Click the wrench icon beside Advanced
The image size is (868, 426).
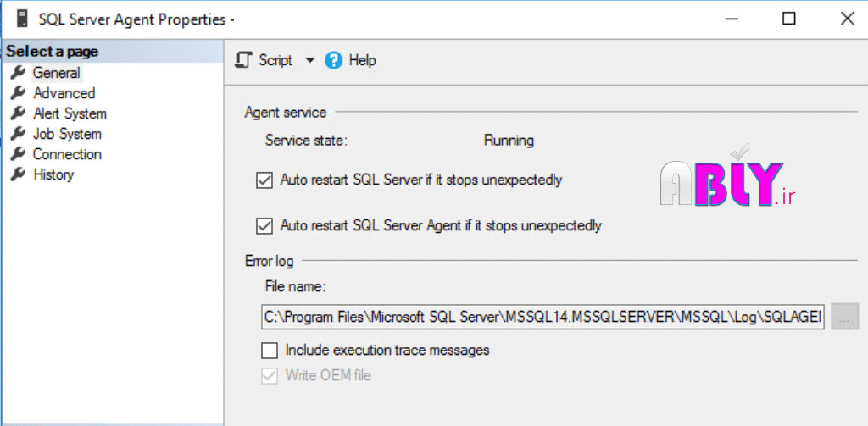point(19,92)
